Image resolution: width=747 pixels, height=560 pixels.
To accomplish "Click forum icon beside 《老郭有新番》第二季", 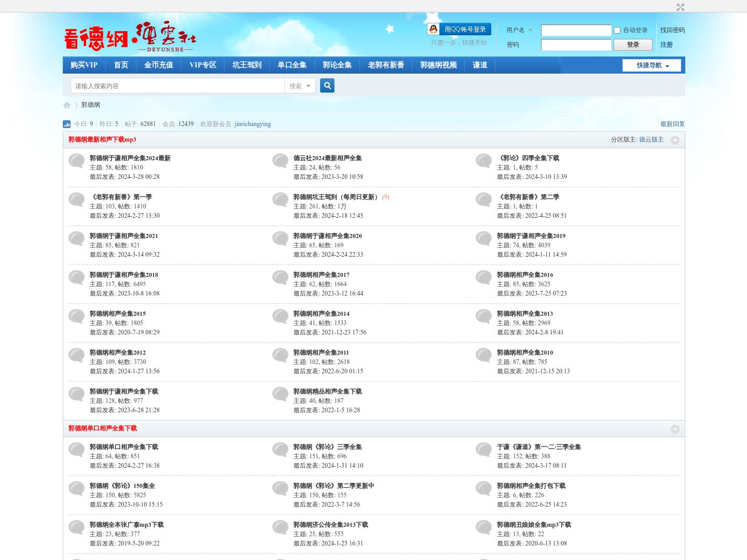I will click(x=484, y=200).
